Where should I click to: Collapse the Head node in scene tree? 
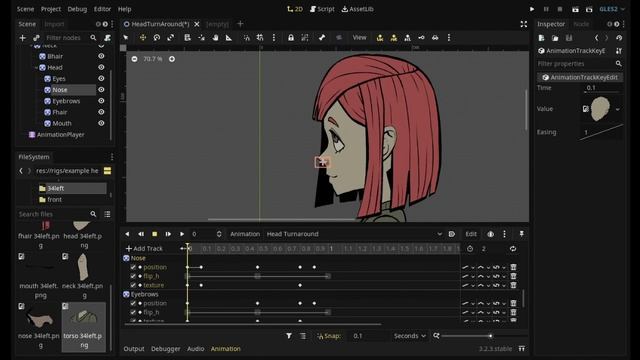(36, 67)
